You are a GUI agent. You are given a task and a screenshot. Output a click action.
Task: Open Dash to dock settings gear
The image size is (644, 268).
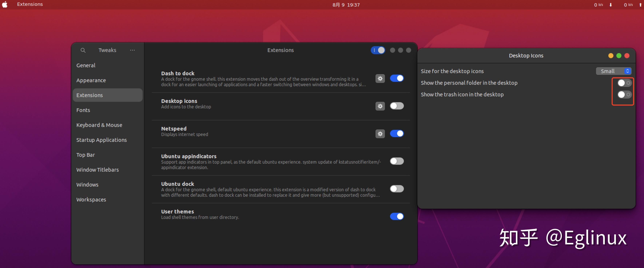coord(380,78)
